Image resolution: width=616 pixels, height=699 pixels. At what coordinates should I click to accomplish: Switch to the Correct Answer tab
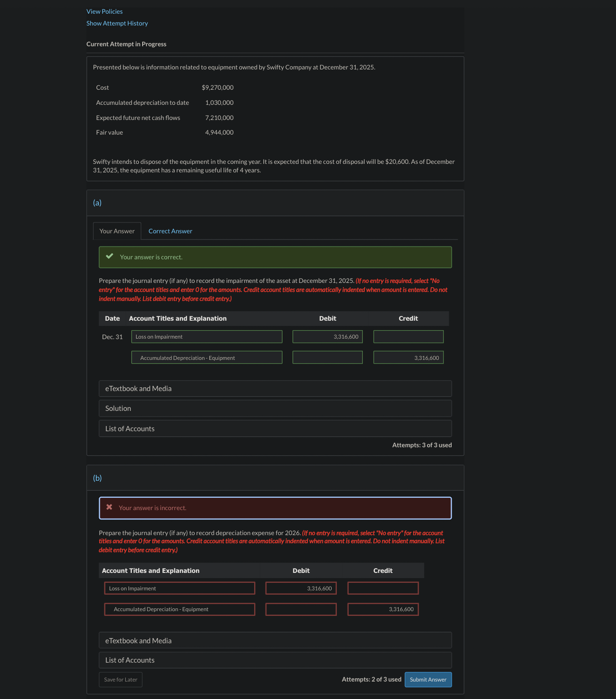click(x=170, y=231)
